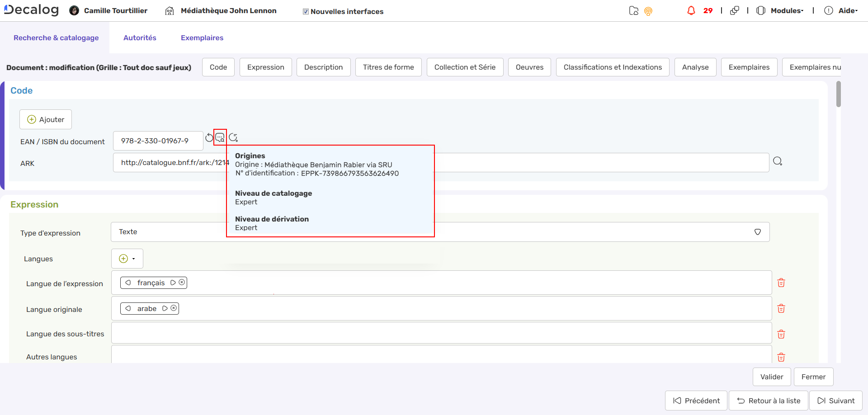Open the Classifications et Indexations section
Viewport: 868px width, 415px height.
[x=613, y=67]
